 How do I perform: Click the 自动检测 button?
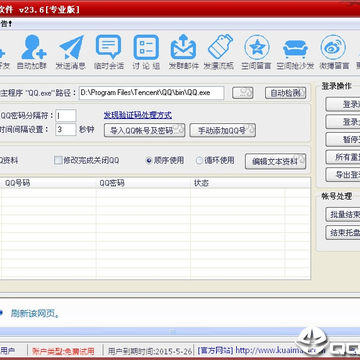(286, 93)
